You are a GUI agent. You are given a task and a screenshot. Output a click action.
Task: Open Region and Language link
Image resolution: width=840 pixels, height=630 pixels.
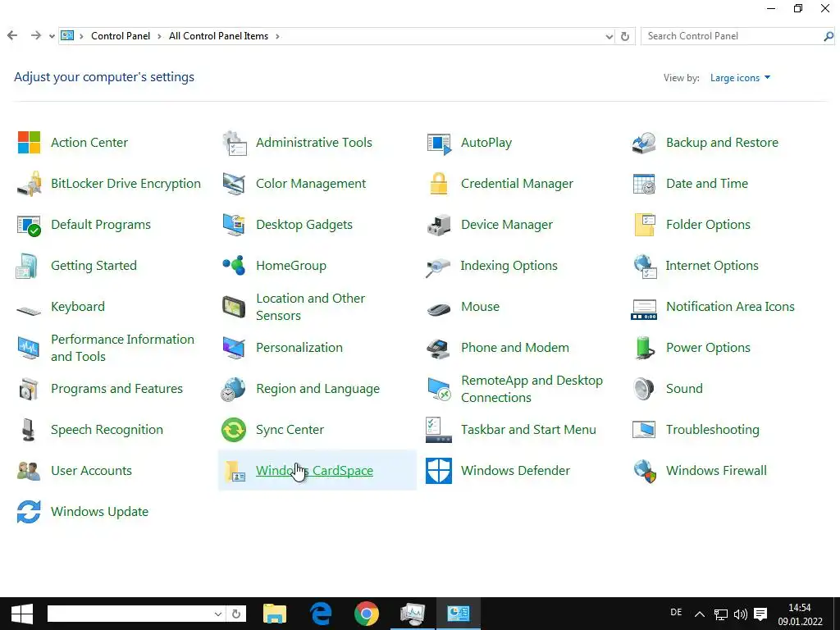tap(317, 389)
